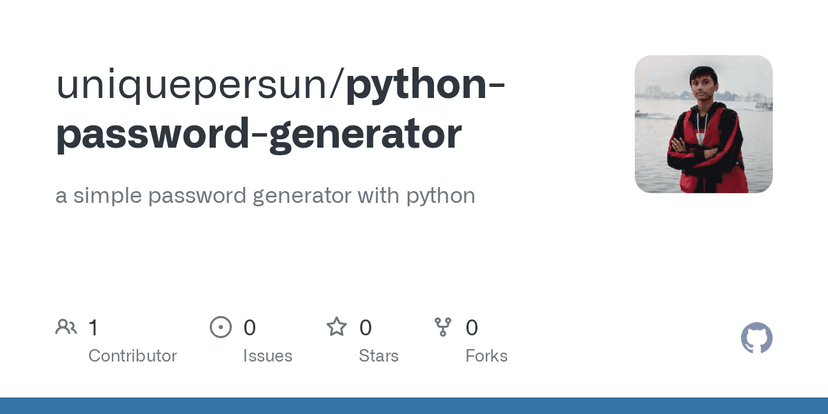Click the contributor count "1"
Image resolution: width=828 pixels, height=414 pixels.
coord(93,327)
